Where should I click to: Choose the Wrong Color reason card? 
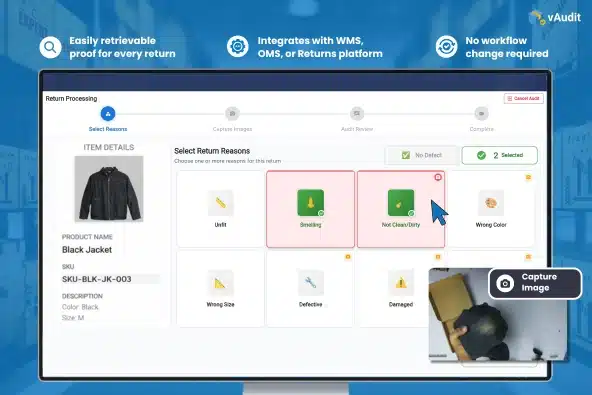point(491,209)
